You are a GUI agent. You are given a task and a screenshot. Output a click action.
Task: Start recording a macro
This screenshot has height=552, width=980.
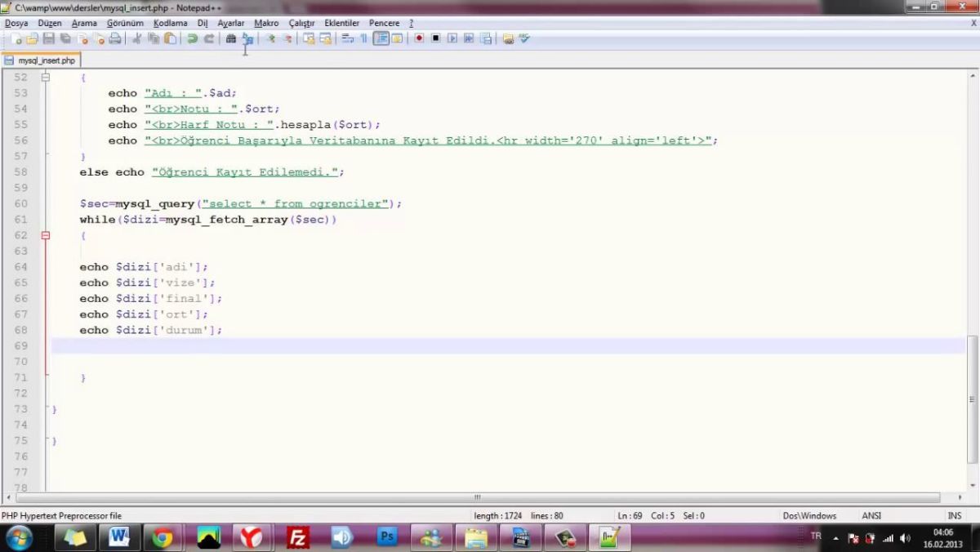[x=419, y=38]
